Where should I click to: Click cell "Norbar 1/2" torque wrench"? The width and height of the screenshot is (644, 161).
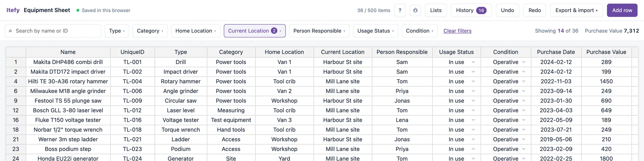point(68,130)
